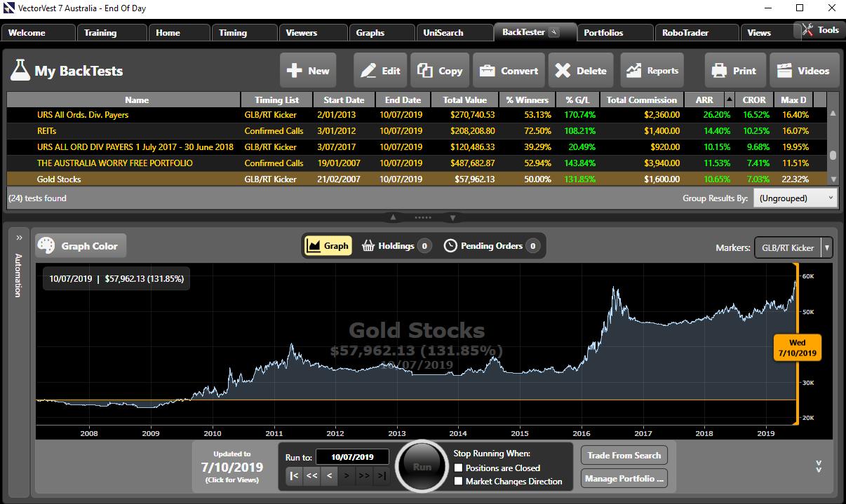Print the backtest list
846x504 pixels.
[734, 71]
